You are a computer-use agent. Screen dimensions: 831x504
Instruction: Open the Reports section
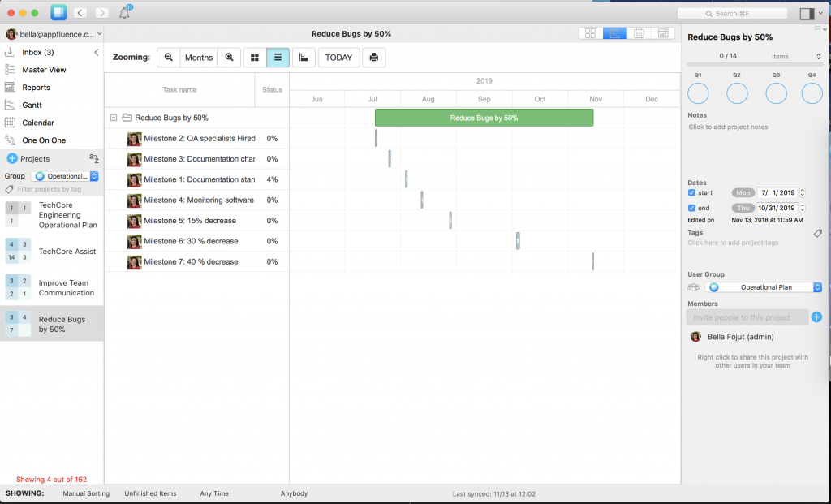point(37,87)
